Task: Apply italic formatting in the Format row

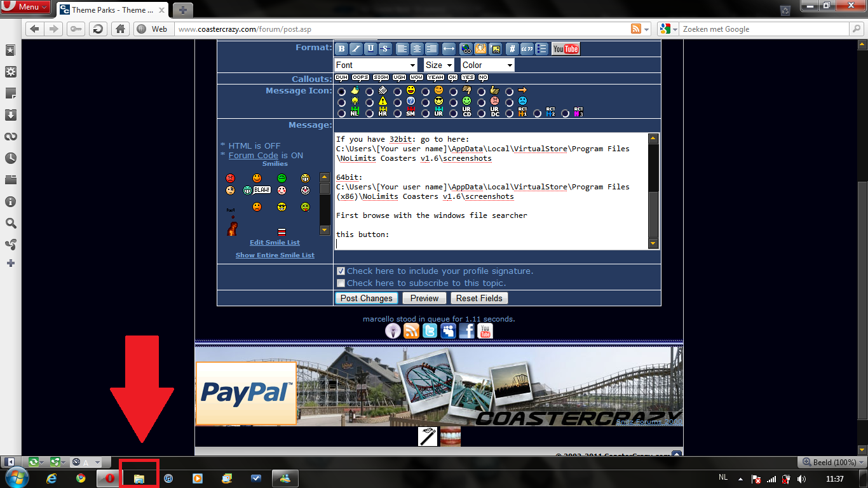Action: [356, 49]
